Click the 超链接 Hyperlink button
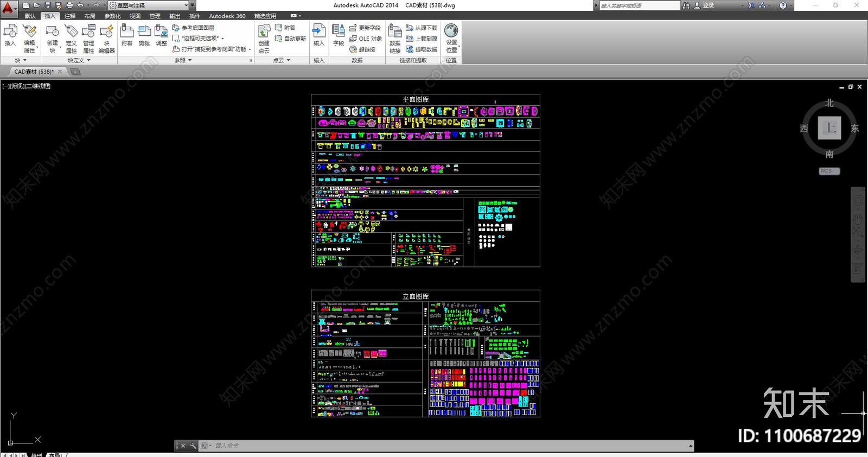 click(x=362, y=49)
